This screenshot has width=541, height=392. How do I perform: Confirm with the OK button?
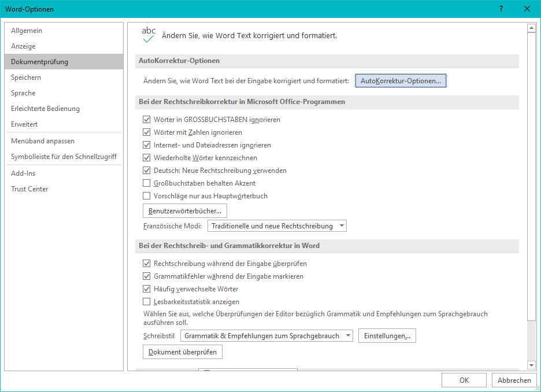464,380
